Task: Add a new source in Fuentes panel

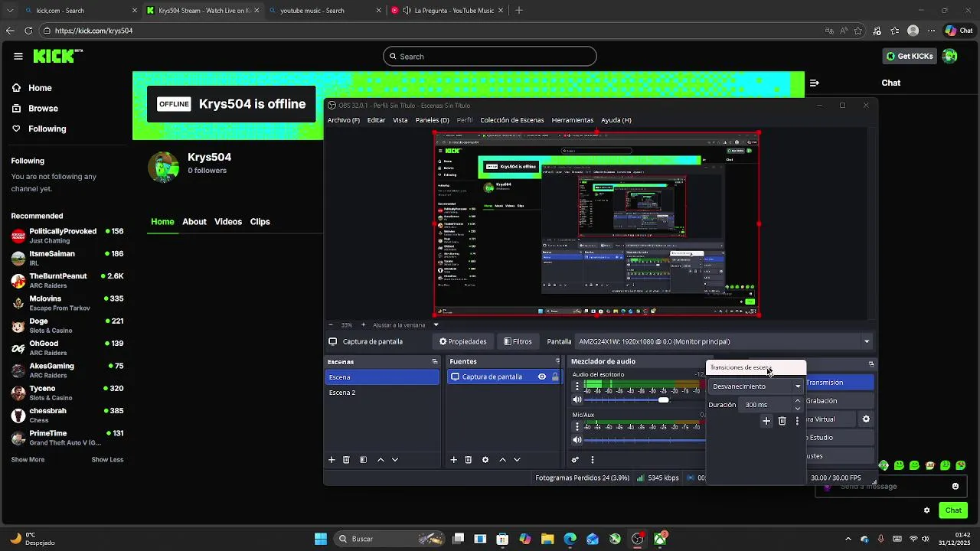Action: click(453, 460)
